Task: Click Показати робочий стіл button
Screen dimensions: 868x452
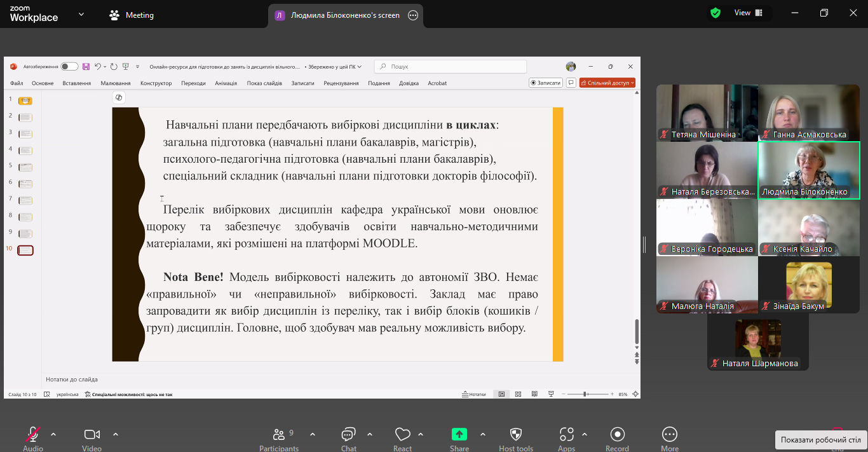Action: [820, 440]
